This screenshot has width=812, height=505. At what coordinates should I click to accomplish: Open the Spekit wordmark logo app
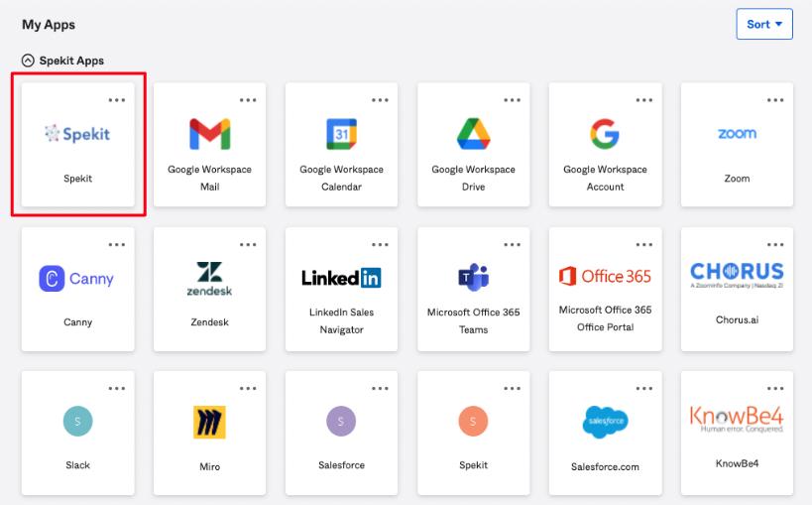pos(77,134)
